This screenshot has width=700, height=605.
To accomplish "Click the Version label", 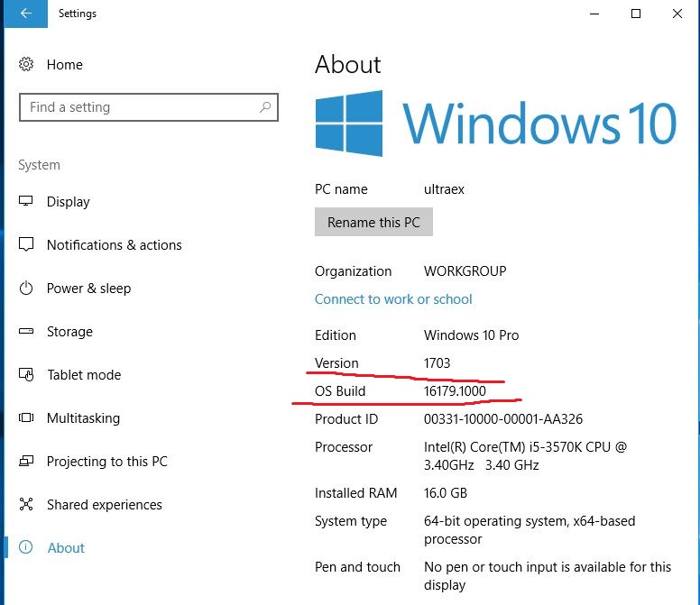I will pyautogui.click(x=336, y=363).
